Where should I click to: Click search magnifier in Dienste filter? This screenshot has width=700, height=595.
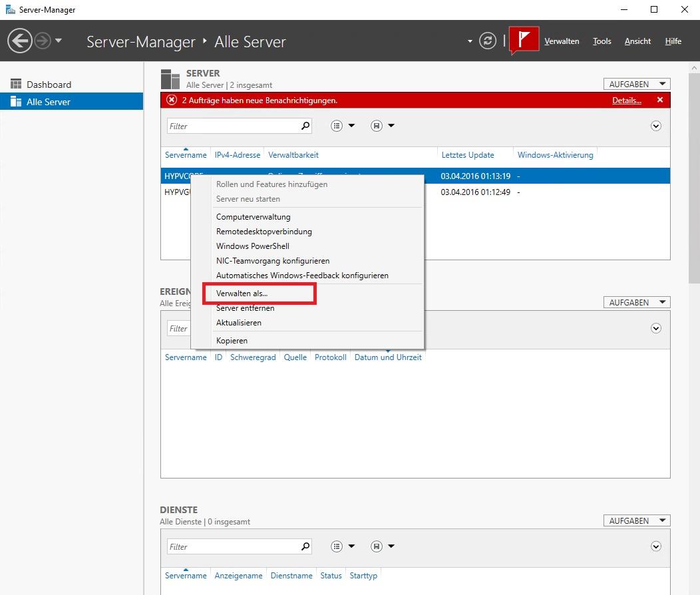[305, 546]
